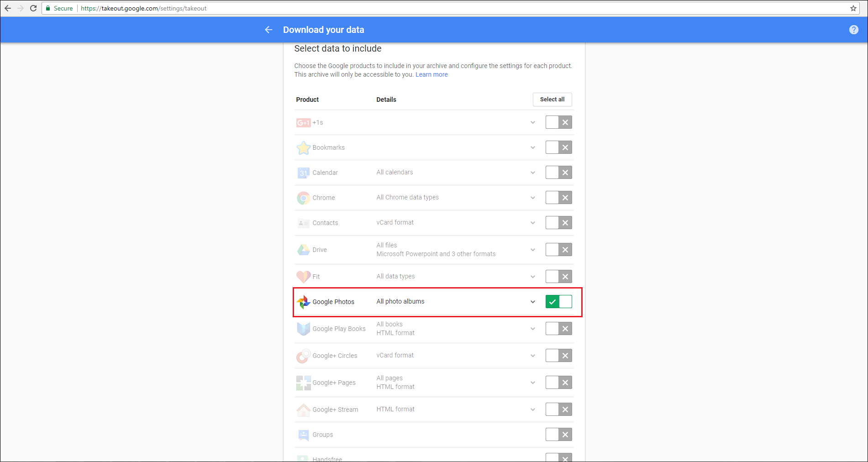Enable the Calendar toggle
This screenshot has height=462, width=868.
click(x=559, y=173)
